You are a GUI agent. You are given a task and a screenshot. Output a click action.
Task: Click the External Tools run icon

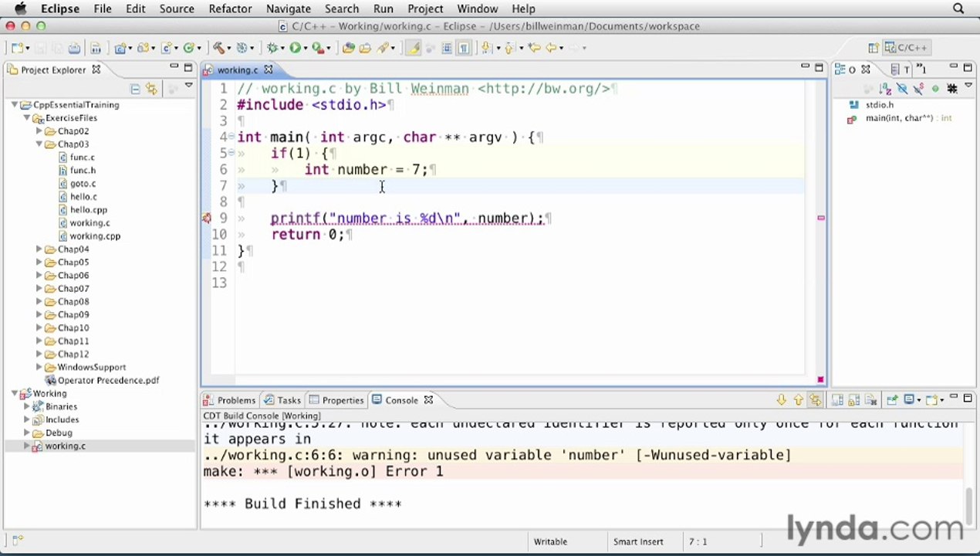pos(317,48)
